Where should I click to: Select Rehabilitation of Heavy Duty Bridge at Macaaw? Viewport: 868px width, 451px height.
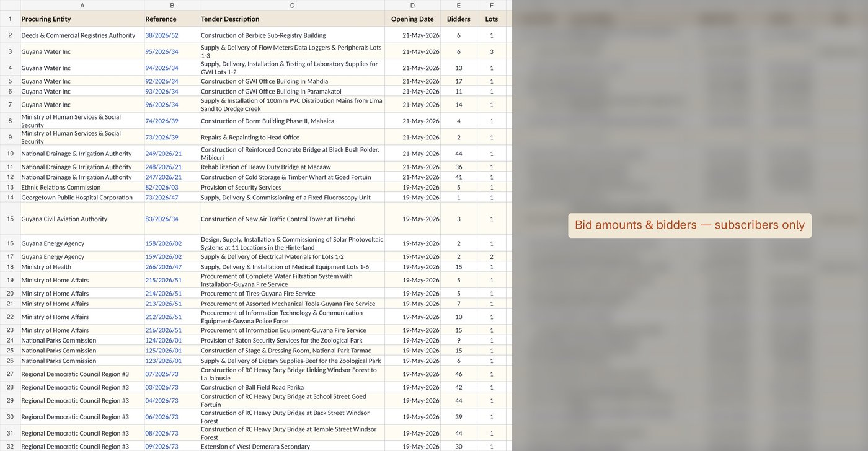[x=293, y=167]
